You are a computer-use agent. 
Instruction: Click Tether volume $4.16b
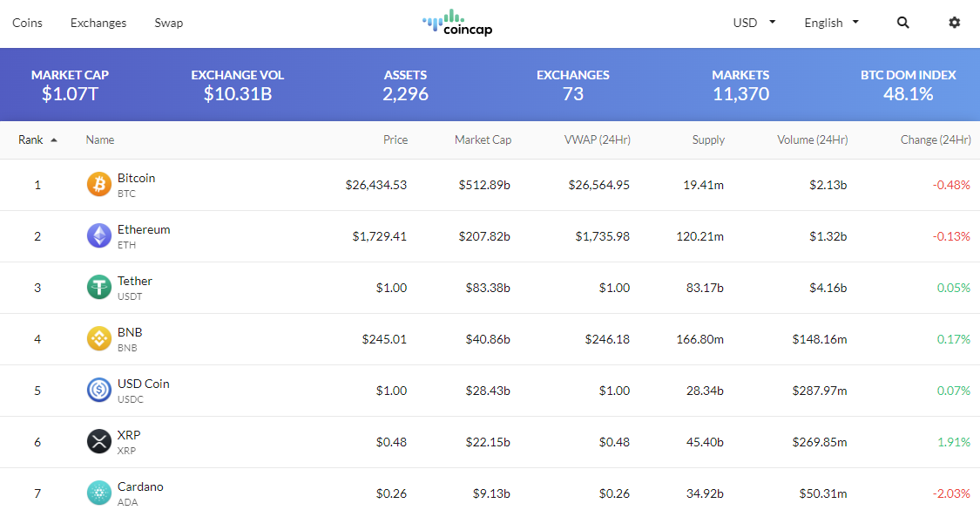[x=828, y=288]
